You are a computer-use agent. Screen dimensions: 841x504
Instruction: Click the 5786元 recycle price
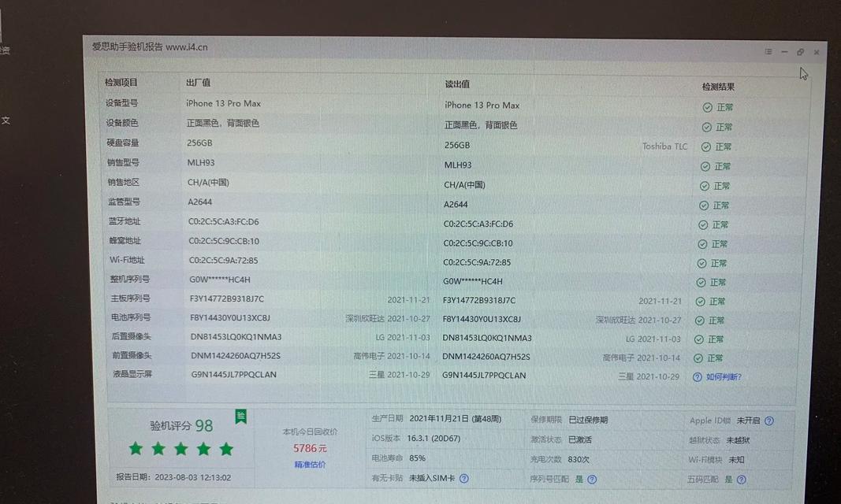click(x=310, y=448)
